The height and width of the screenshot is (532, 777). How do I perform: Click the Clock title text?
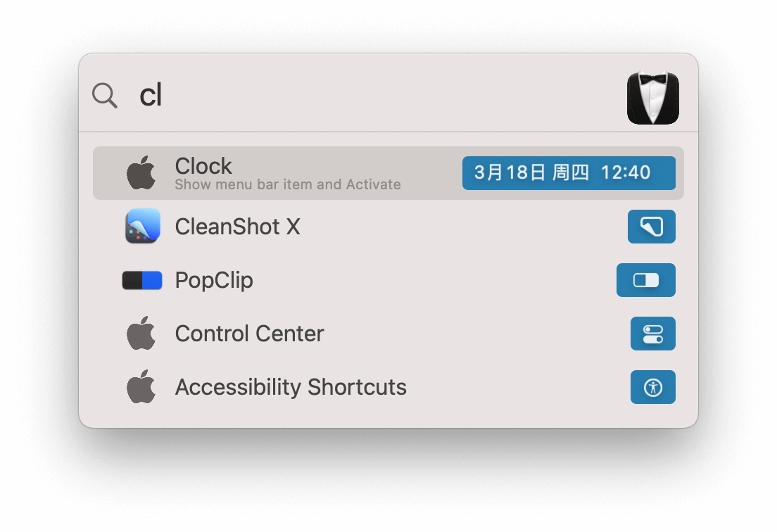(x=203, y=166)
